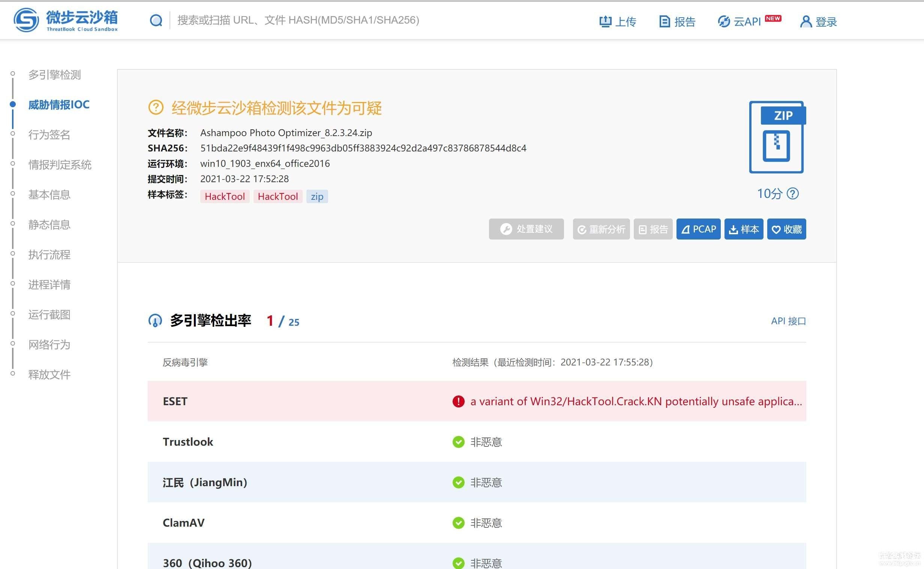Navigate to 基本信息 section
The width and height of the screenshot is (924, 569).
pos(49,195)
